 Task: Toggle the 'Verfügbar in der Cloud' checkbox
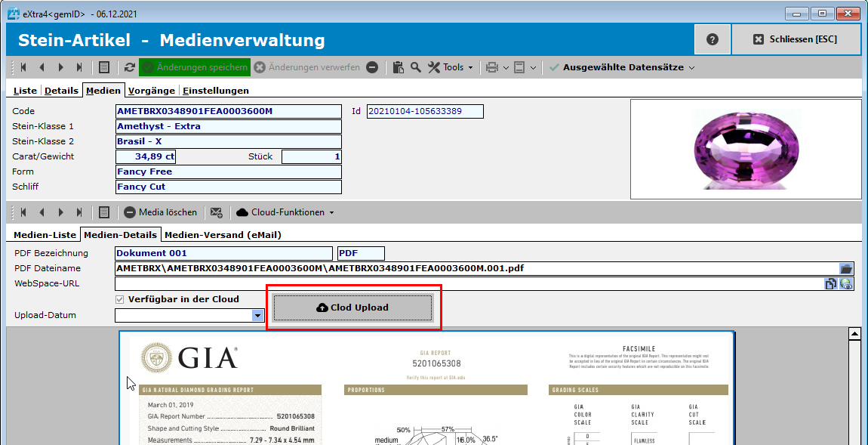tap(120, 299)
